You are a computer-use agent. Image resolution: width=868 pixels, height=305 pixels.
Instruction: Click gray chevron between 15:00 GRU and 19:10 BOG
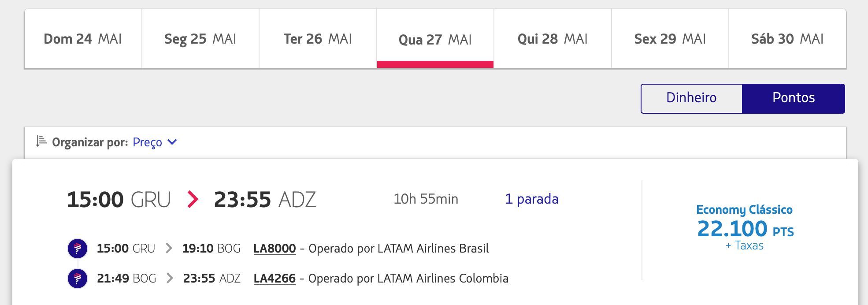tap(169, 248)
